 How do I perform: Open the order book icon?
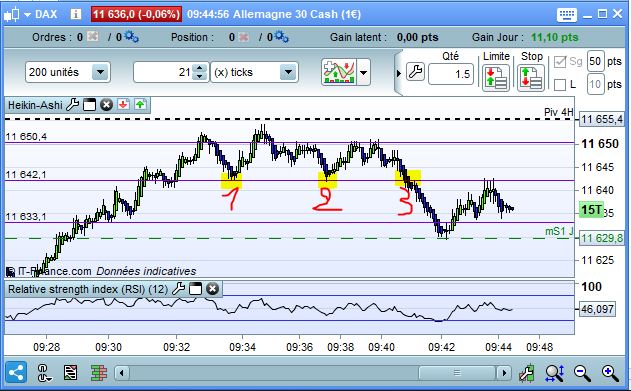[x=99, y=373]
